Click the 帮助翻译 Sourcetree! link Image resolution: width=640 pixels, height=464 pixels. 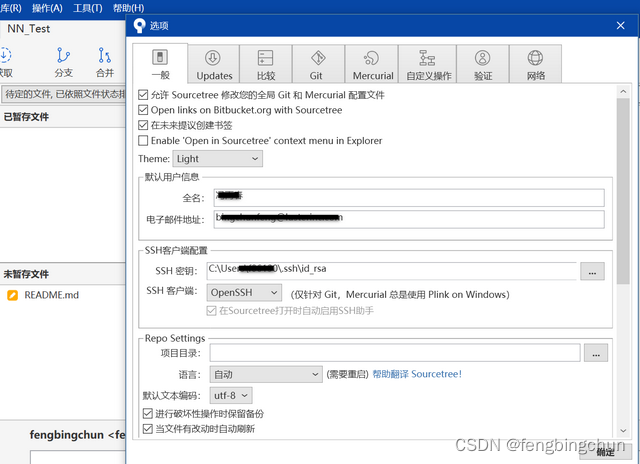point(417,374)
